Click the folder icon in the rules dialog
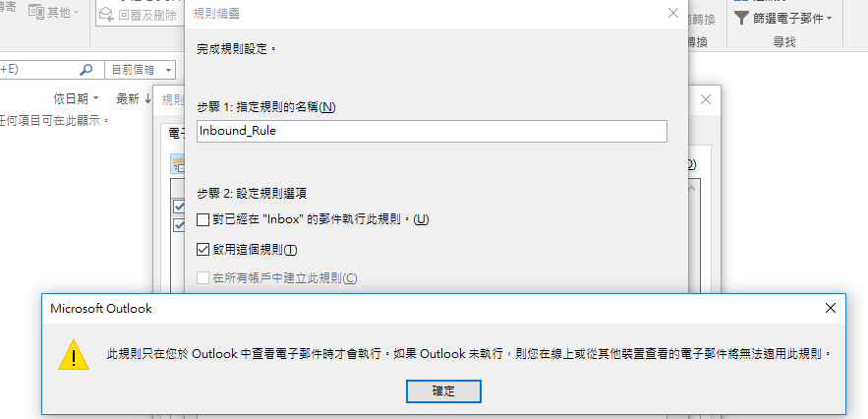The image size is (868, 419). (x=178, y=164)
